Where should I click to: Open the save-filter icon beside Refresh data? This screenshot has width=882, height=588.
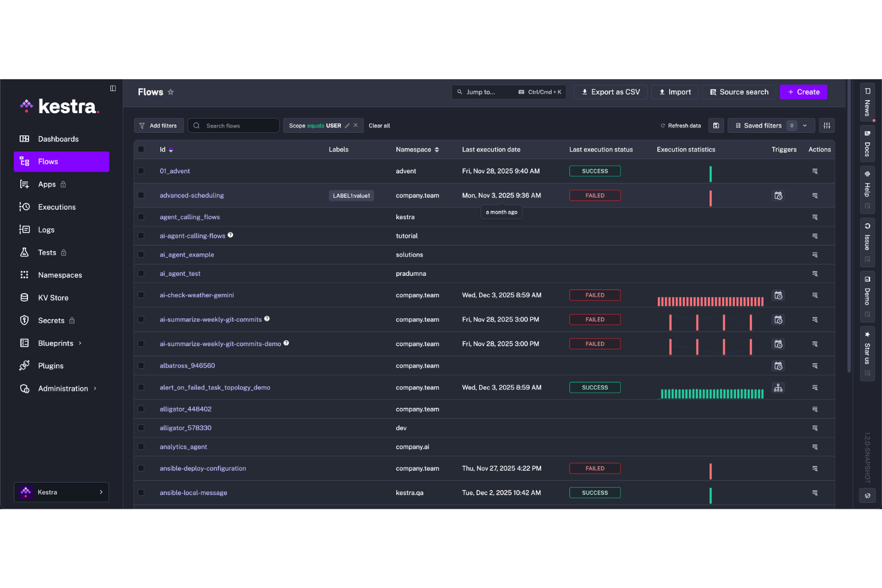(716, 126)
